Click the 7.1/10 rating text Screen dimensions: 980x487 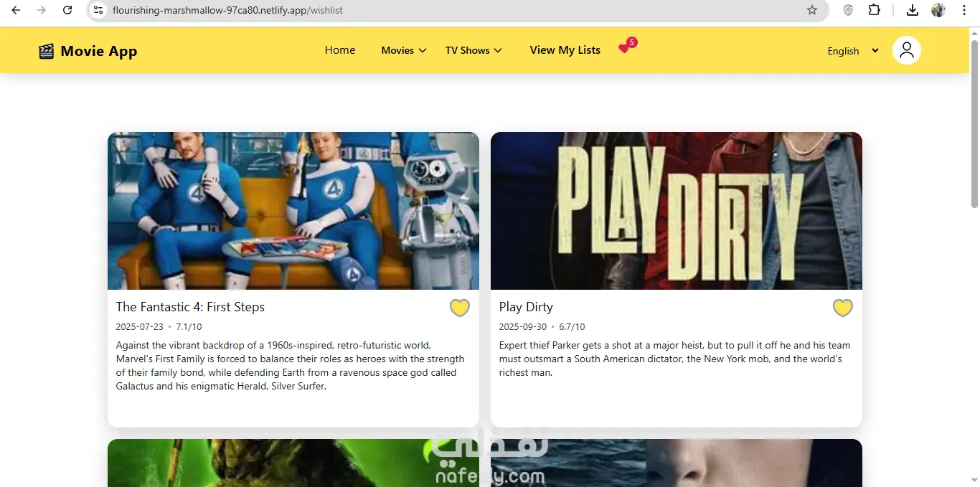pyautogui.click(x=189, y=327)
